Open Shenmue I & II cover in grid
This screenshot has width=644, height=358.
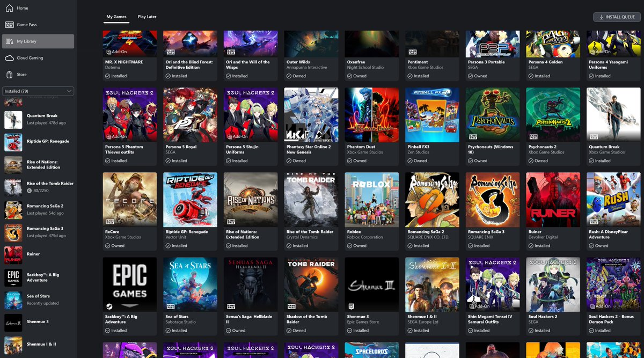[x=433, y=284]
